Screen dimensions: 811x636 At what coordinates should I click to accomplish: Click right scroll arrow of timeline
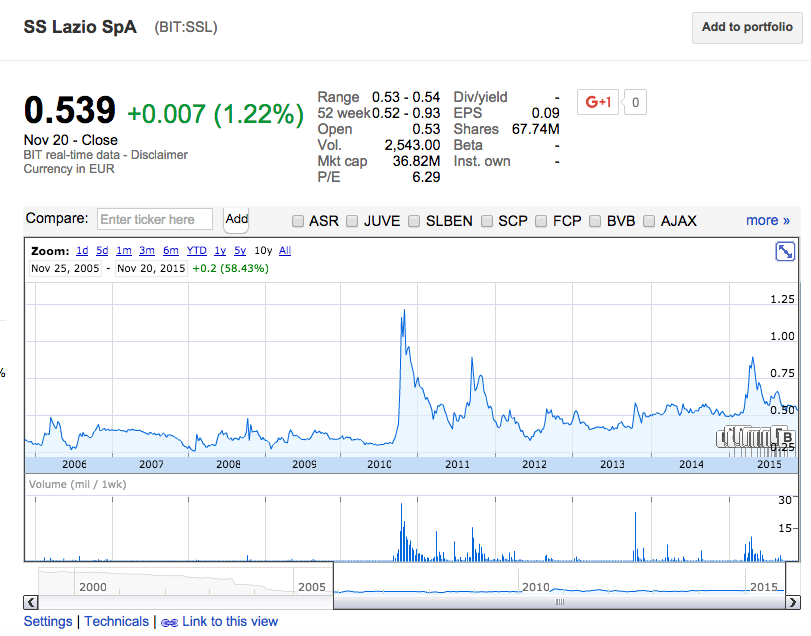[793, 602]
